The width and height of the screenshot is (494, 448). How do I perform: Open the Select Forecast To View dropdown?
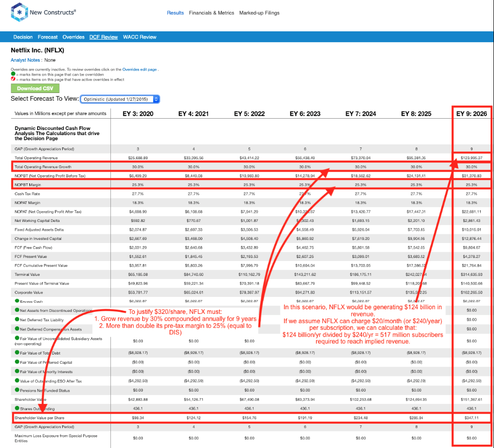(120, 99)
